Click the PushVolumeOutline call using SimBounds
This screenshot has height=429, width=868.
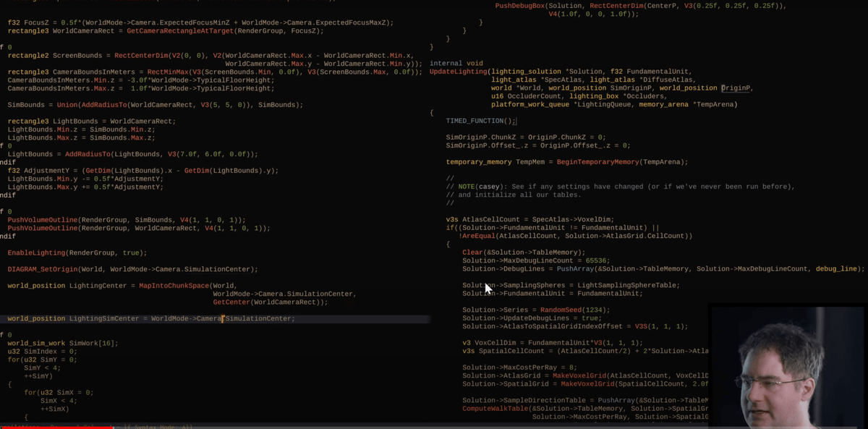point(127,220)
